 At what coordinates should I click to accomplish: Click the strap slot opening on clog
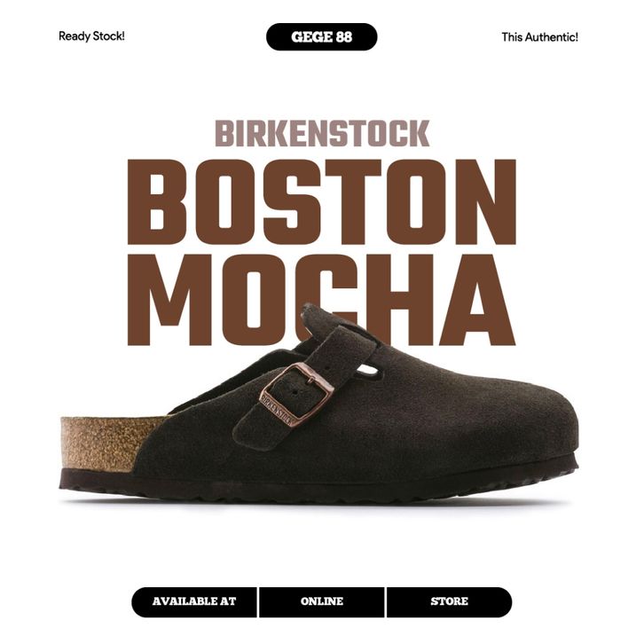point(367,371)
